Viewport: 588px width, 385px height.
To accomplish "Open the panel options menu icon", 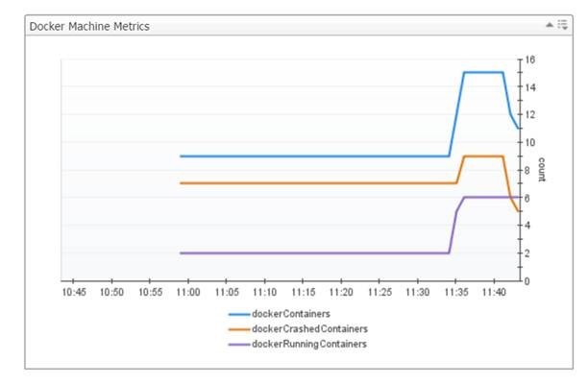I will point(562,25).
